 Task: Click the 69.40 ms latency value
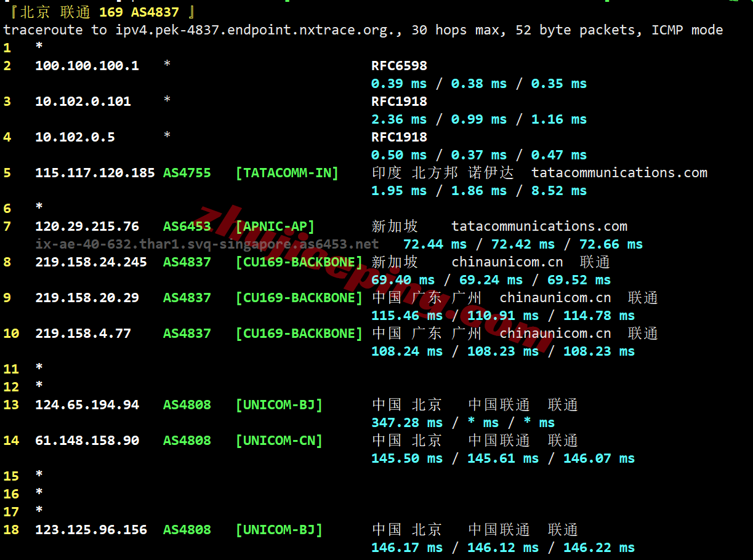pyautogui.click(x=403, y=279)
